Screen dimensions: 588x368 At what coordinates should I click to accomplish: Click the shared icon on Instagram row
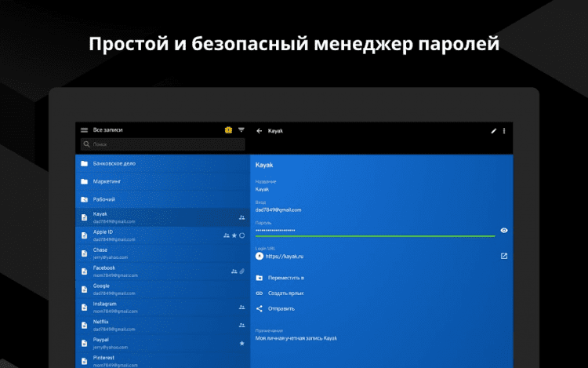[x=242, y=308]
